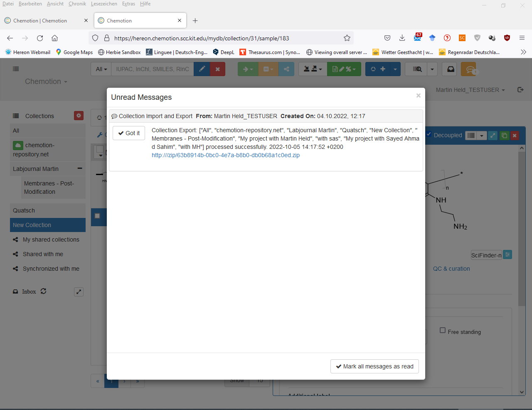The width and height of the screenshot is (532, 410).
Task: Open the exported zip download link
Action: point(225,155)
